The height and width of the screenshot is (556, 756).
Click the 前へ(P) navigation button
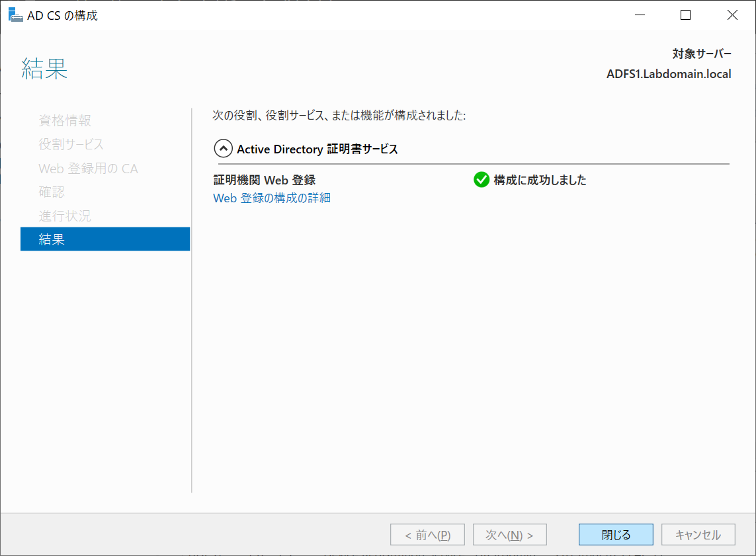pos(427,534)
